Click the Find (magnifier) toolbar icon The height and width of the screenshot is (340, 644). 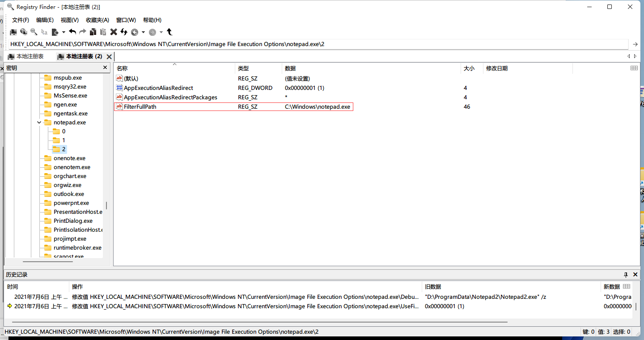click(x=34, y=32)
